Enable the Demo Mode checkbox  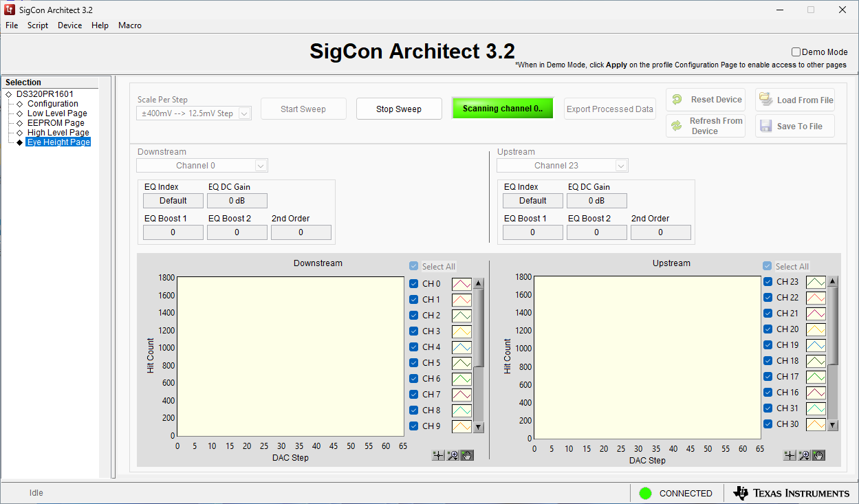796,52
